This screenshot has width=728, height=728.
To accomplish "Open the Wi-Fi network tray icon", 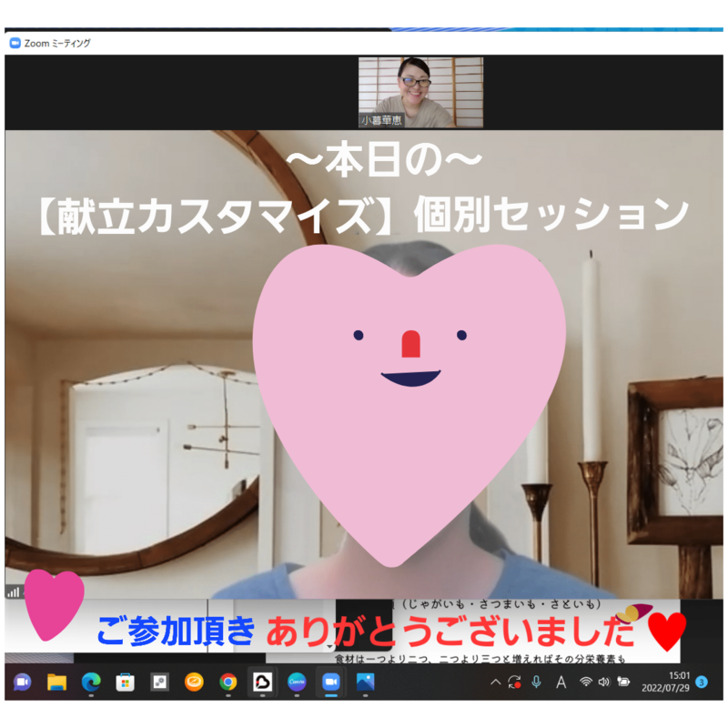I will [586, 682].
